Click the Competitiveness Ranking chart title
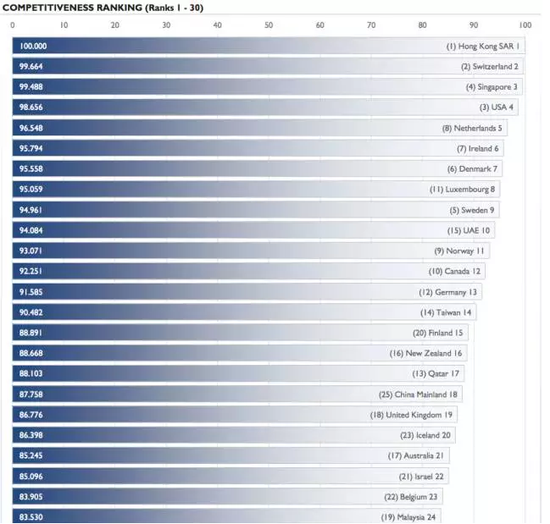The height and width of the screenshot is (524, 550). (x=103, y=7)
